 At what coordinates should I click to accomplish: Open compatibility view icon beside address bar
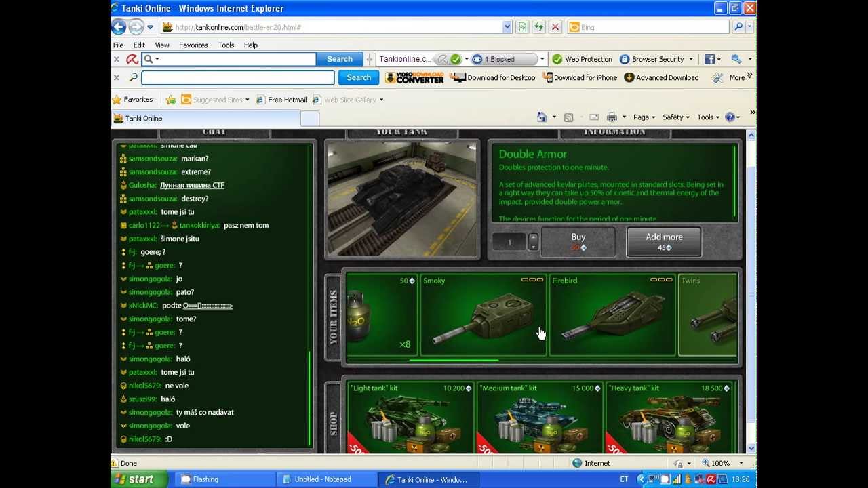(x=522, y=27)
